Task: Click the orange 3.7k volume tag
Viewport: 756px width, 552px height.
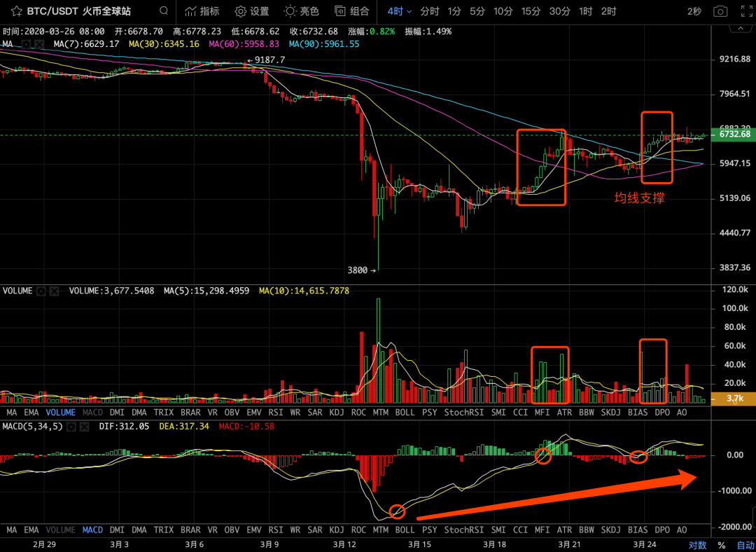Action: 734,399
